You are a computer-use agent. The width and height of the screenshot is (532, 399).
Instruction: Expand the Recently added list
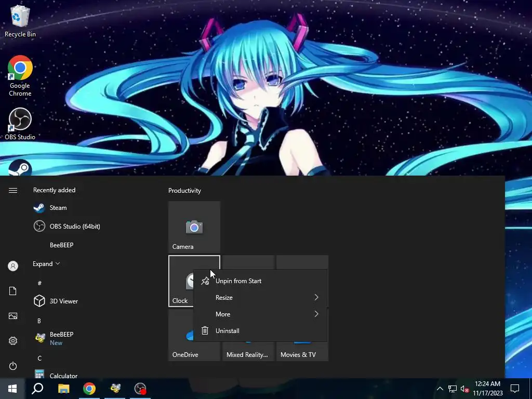[46, 264]
